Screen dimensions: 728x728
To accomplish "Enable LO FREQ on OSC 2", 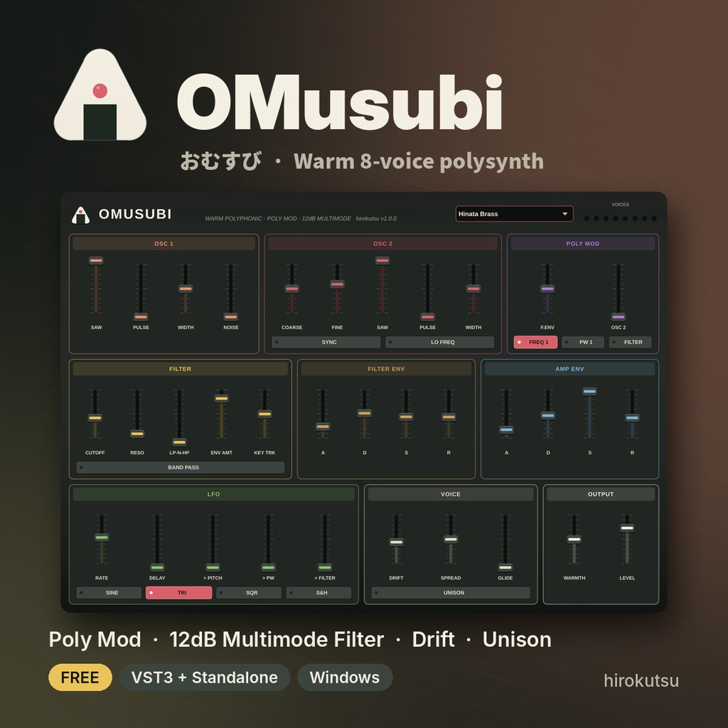I will pyautogui.click(x=439, y=342).
